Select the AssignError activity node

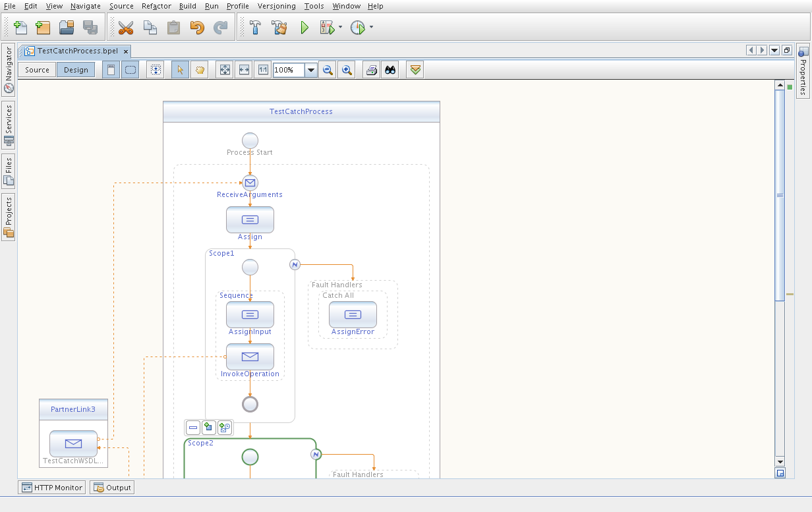point(353,314)
